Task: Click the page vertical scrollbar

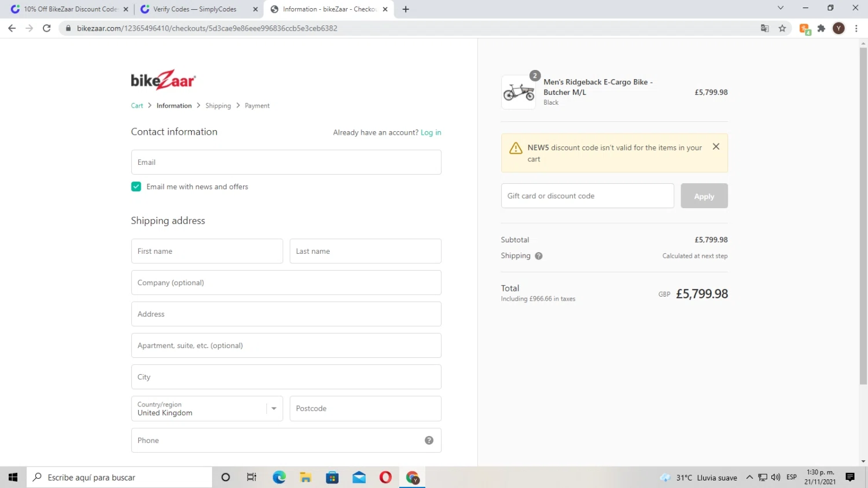Action: [863, 216]
